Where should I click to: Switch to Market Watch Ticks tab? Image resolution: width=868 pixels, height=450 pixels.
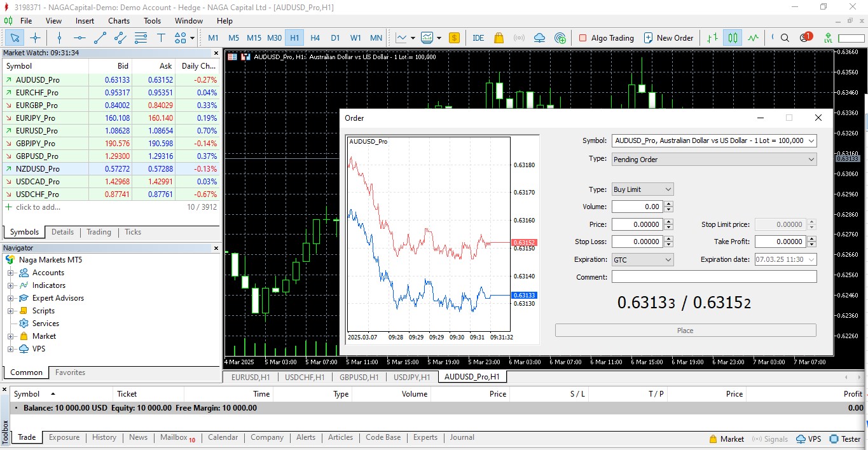click(133, 232)
